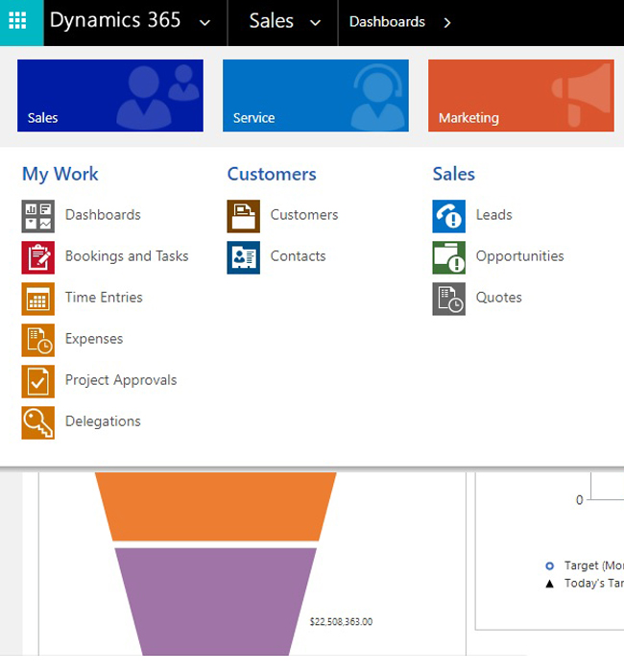The height and width of the screenshot is (672, 624).
Task: Open Dashboards link under My Work
Action: 103,215
